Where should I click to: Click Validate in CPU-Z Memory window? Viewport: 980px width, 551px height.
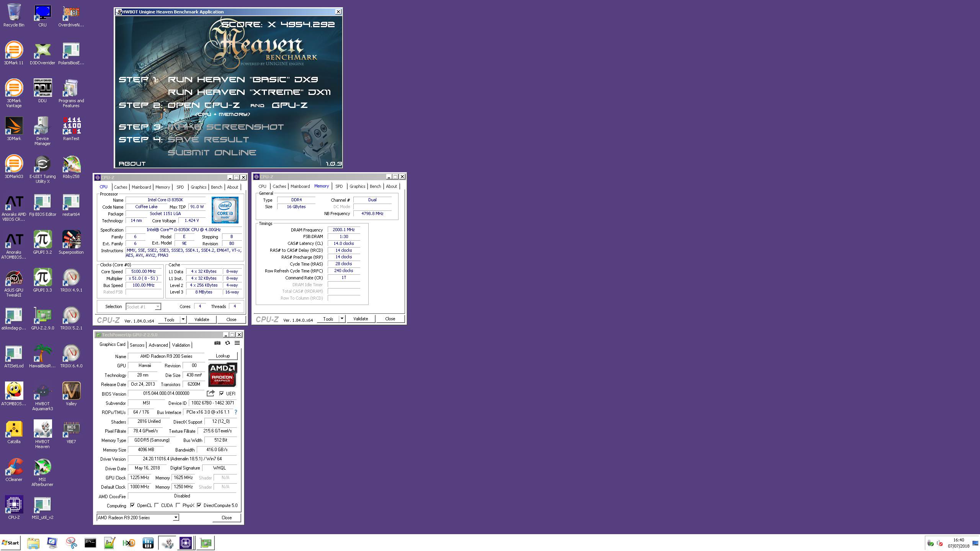(x=361, y=318)
